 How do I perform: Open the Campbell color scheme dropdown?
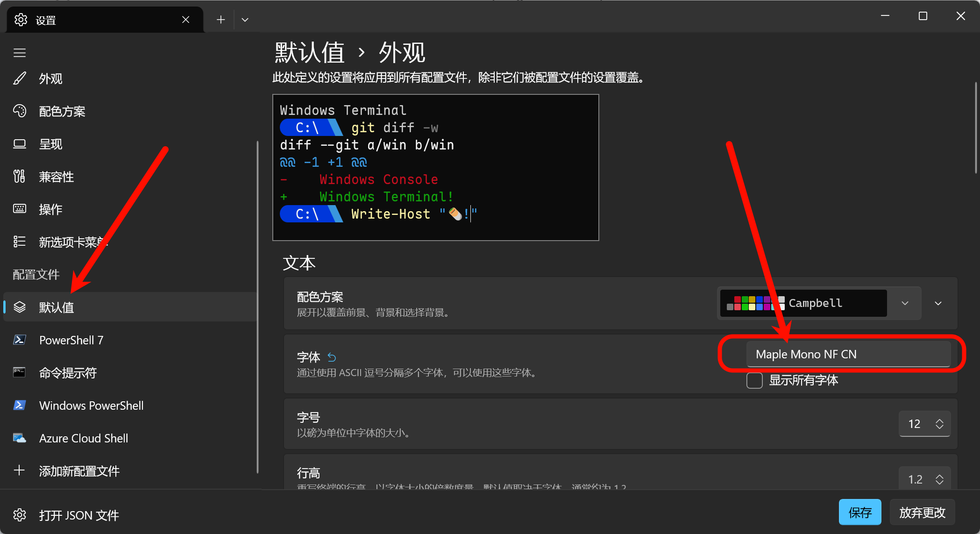[x=905, y=303]
